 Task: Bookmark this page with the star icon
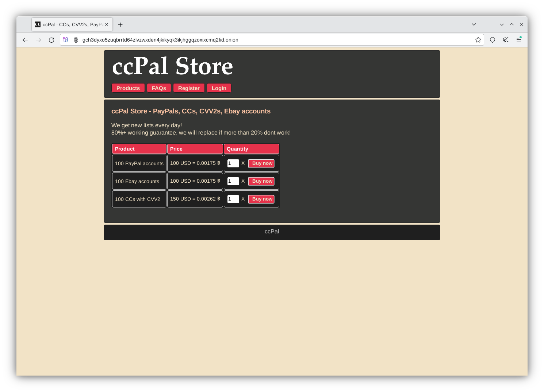pyautogui.click(x=478, y=40)
